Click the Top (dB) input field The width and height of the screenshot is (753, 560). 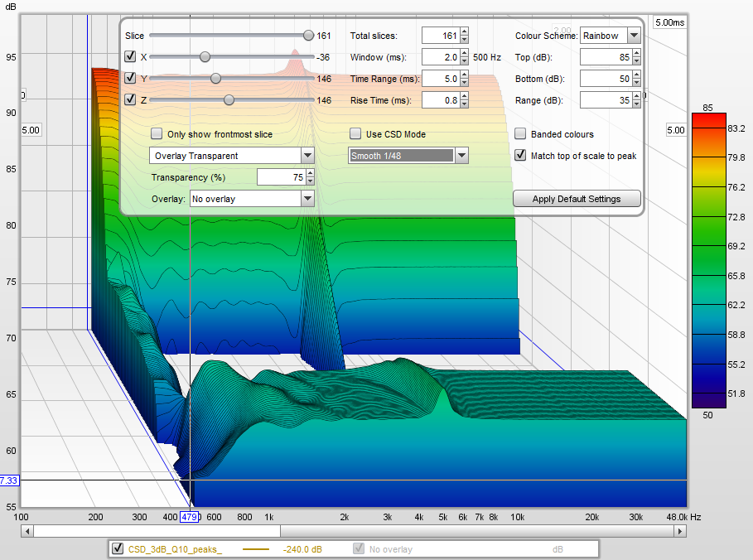(606, 57)
